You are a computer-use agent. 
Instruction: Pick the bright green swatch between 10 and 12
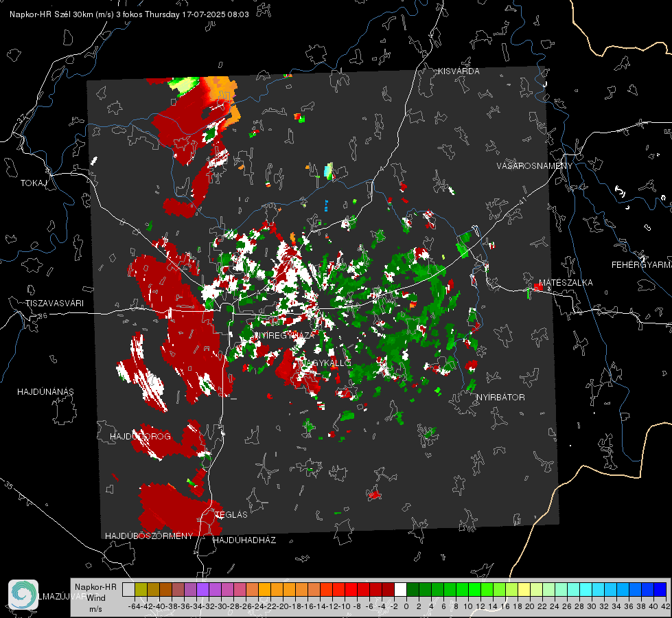(x=474, y=590)
